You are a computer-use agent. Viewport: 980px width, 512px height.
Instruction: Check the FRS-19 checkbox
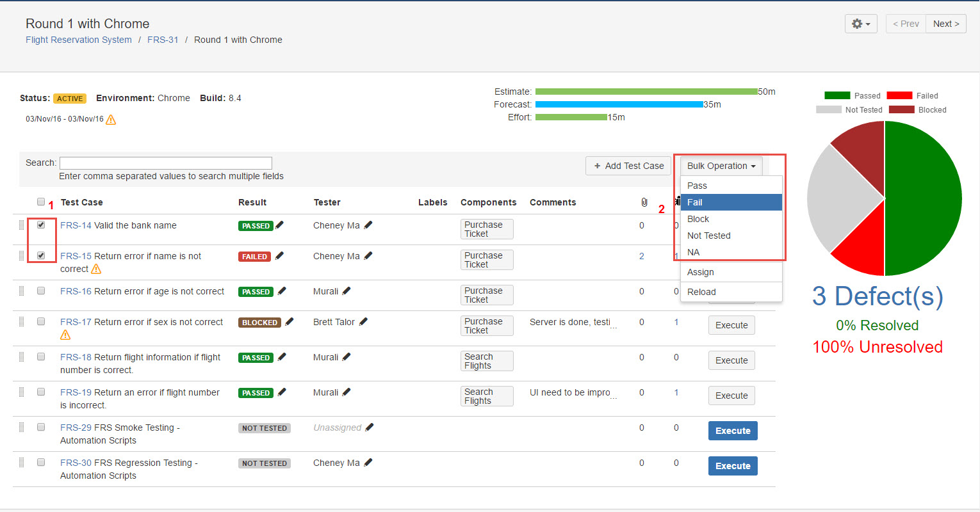coord(41,392)
